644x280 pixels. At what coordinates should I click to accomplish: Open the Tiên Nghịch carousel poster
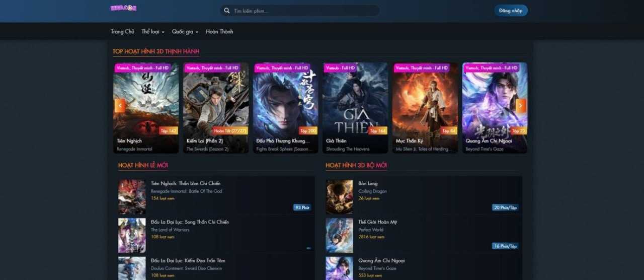pyautogui.click(x=146, y=108)
